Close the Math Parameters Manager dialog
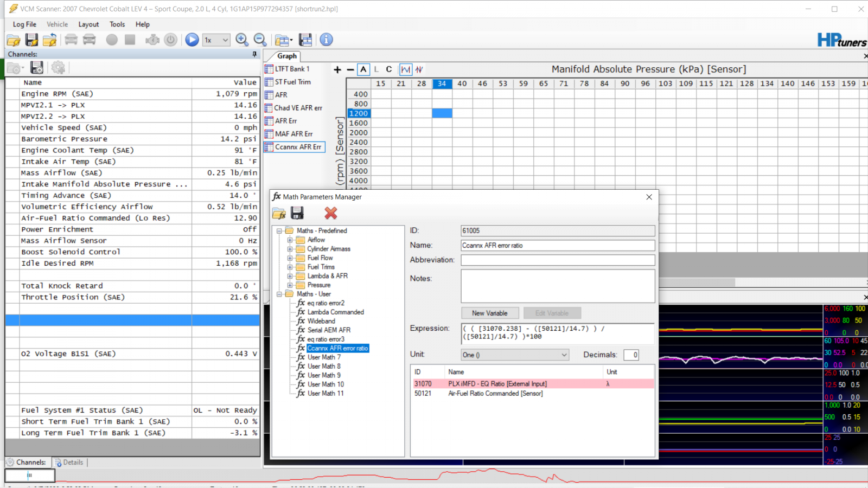This screenshot has width=868, height=488. tap(649, 197)
